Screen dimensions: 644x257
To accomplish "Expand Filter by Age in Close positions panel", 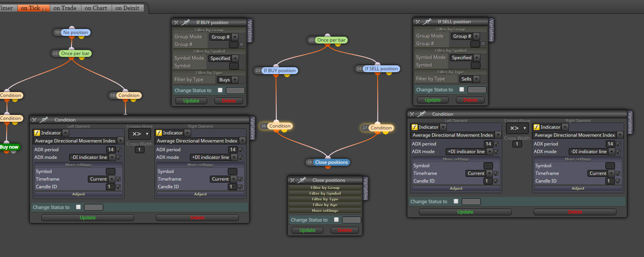I will click(x=325, y=205).
